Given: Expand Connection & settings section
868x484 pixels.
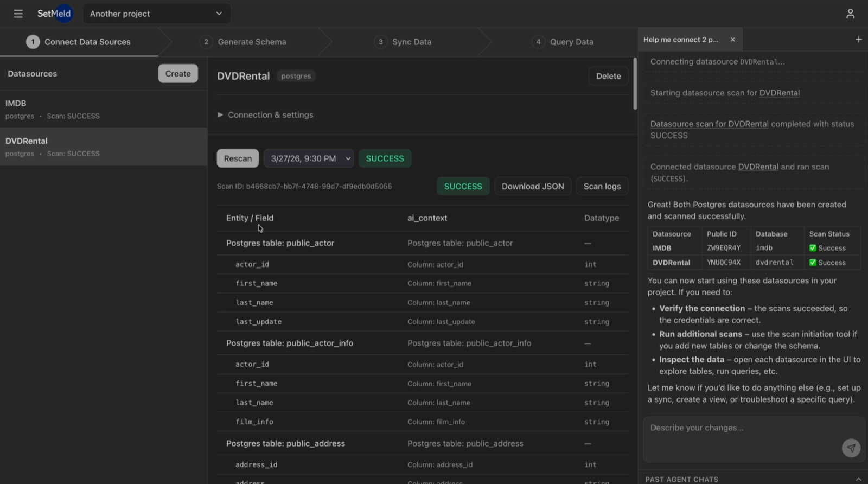Looking at the screenshot, I should (x=265, y=115).
